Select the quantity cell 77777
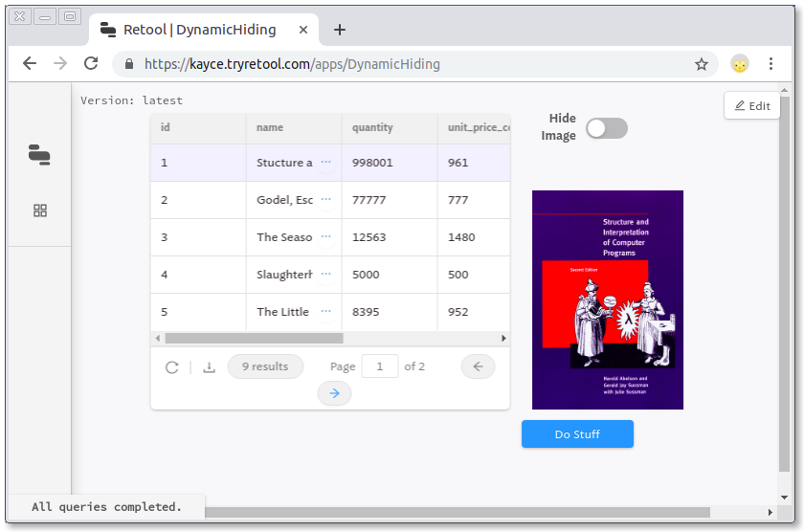The width and height of the screenshot is (804, 532). tap(390, 200)
